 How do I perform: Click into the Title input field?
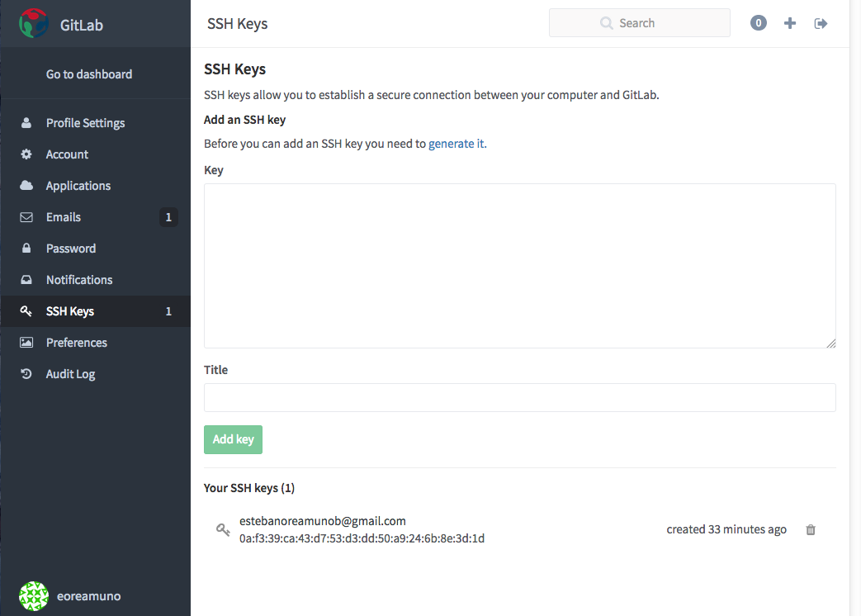pyautogui.click(x=519, y=397)
